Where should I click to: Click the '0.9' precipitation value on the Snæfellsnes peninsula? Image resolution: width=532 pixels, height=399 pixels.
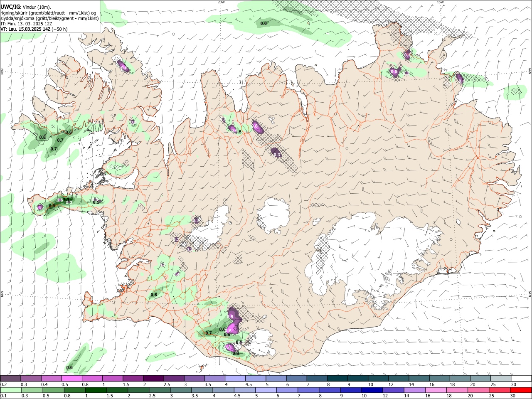pos(52,206)
